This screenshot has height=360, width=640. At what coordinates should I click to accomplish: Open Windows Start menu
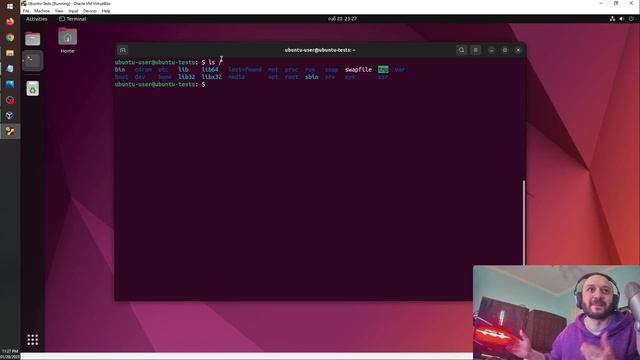click(10, 6)
